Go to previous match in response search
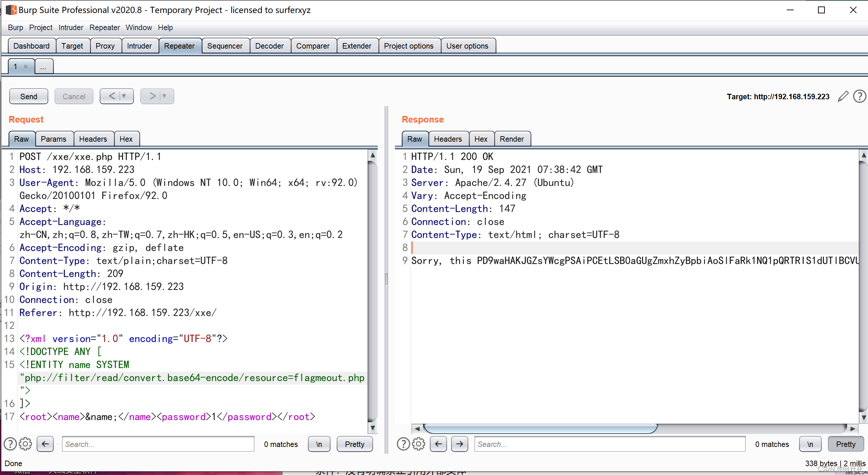The image size is (868, 475). [x=438, y=444]
